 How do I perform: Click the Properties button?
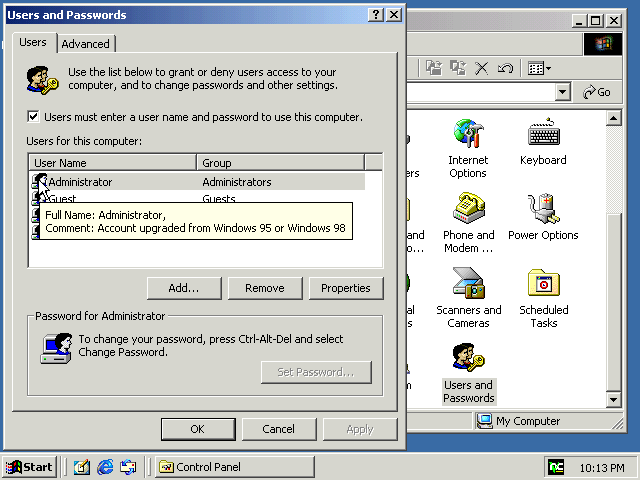pos(345,288)
